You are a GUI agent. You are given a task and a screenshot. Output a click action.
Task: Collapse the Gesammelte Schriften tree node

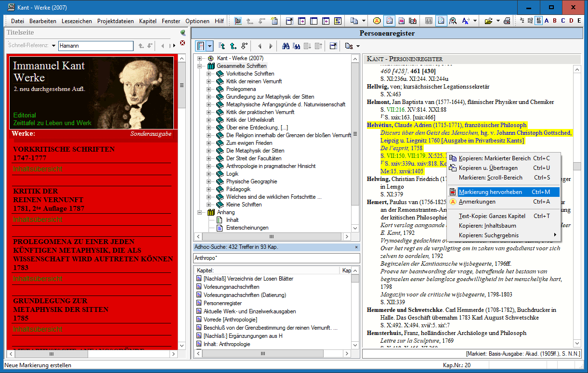point(200,66)
